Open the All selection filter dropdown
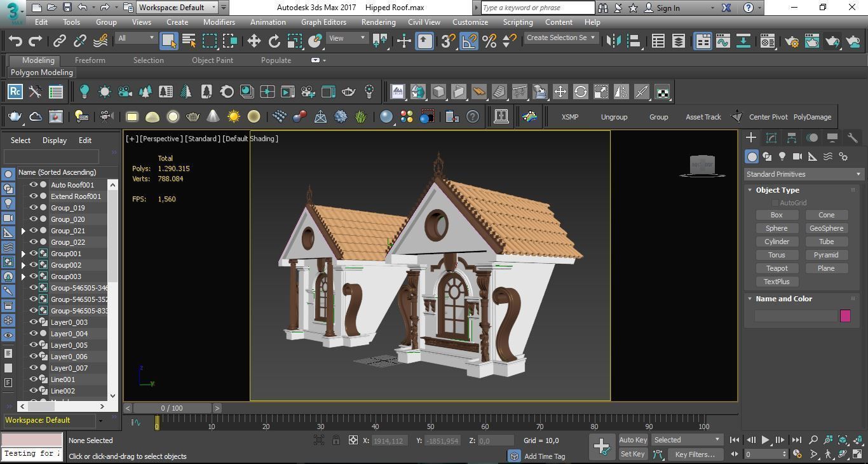 click(x=136, y=38)
